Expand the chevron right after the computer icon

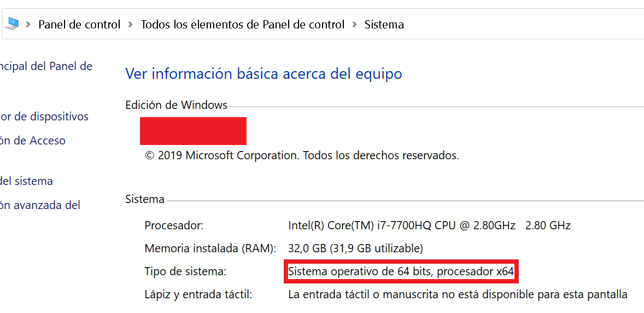(x=27, y=25)
